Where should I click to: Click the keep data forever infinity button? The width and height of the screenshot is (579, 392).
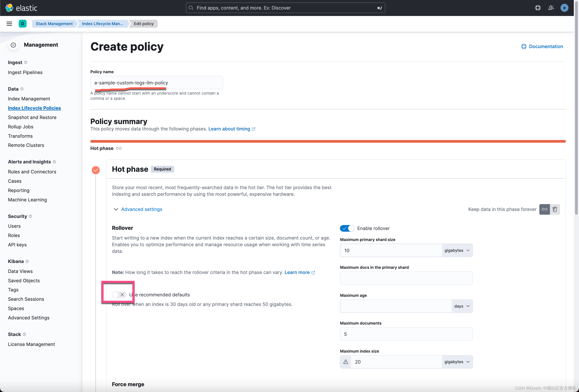click(x=544, y=209)
